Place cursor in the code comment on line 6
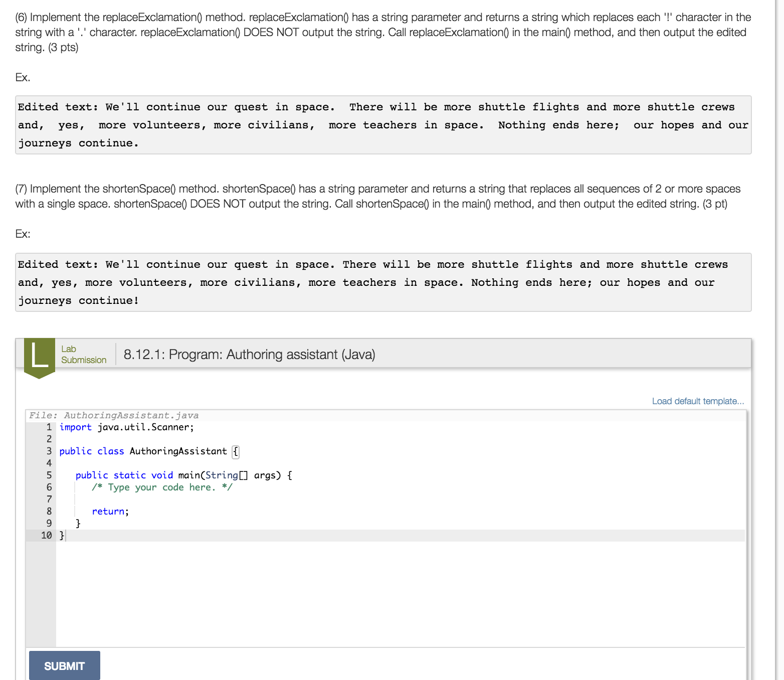This screenshot has height=680, width=784. [161, 487]
